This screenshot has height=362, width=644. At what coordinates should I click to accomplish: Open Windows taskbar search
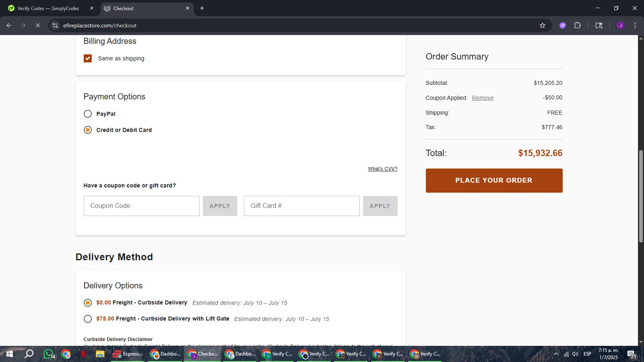click(29, 354)
